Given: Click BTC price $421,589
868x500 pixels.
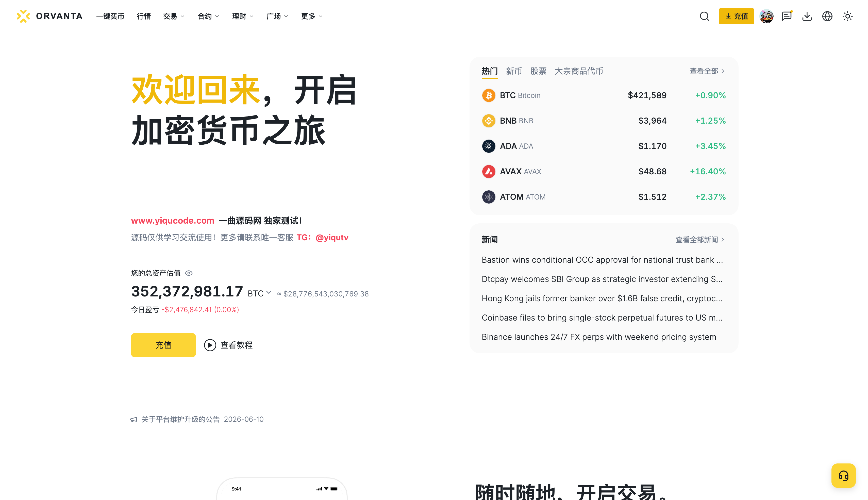Looking at the screenshot, I should (647, 95).
